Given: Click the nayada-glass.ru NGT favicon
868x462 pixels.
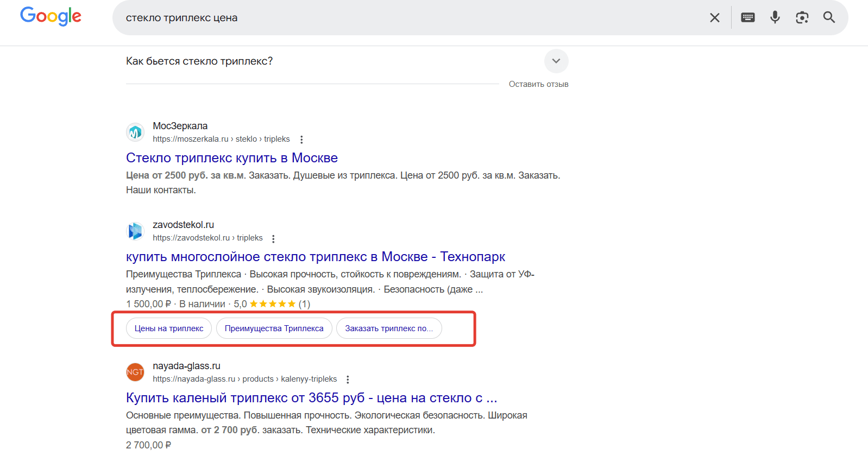Looking at the screenshot, I should (x=135, y=372).
